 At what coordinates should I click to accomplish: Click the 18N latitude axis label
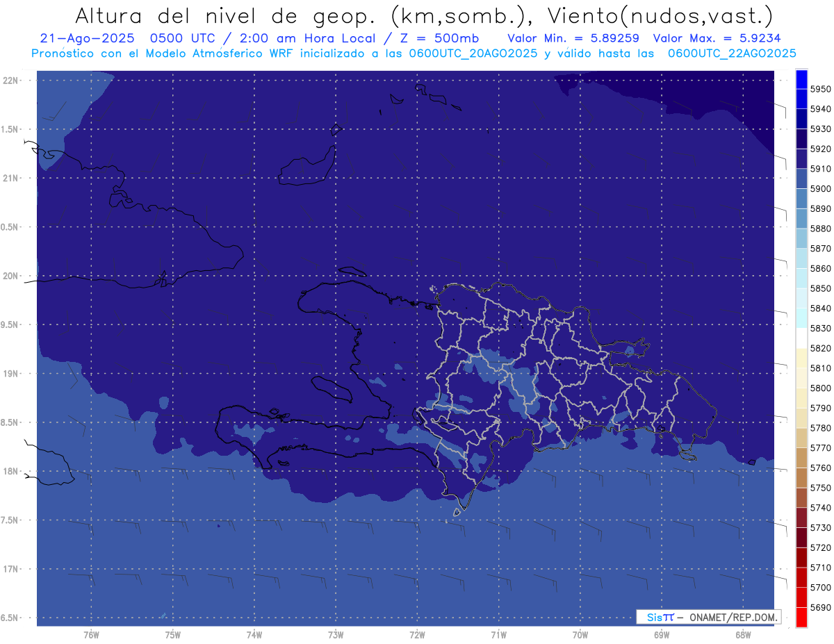pyautogui.click(x=12, y=471)
